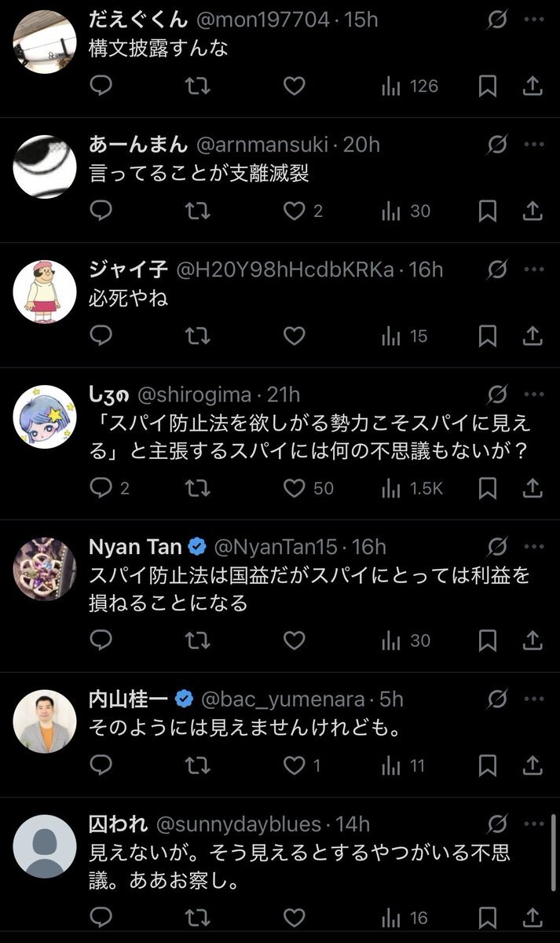The width and height of the screenshot is (560, 943).
Task: Bookmark ジャイ子's reply
Action: point(488,336)
